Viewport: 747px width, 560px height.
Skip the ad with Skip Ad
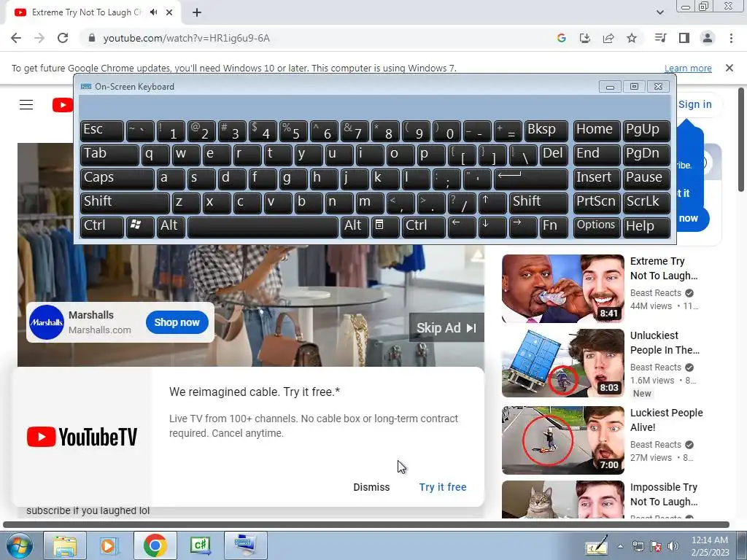tap(446, 327)
